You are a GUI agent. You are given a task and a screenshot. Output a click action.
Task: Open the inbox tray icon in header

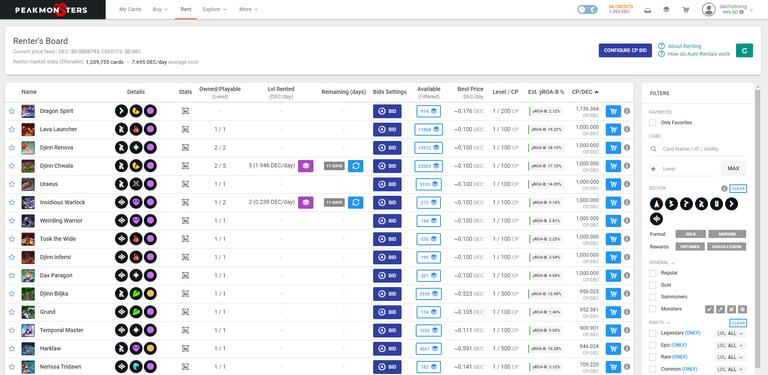coord(648,9)
